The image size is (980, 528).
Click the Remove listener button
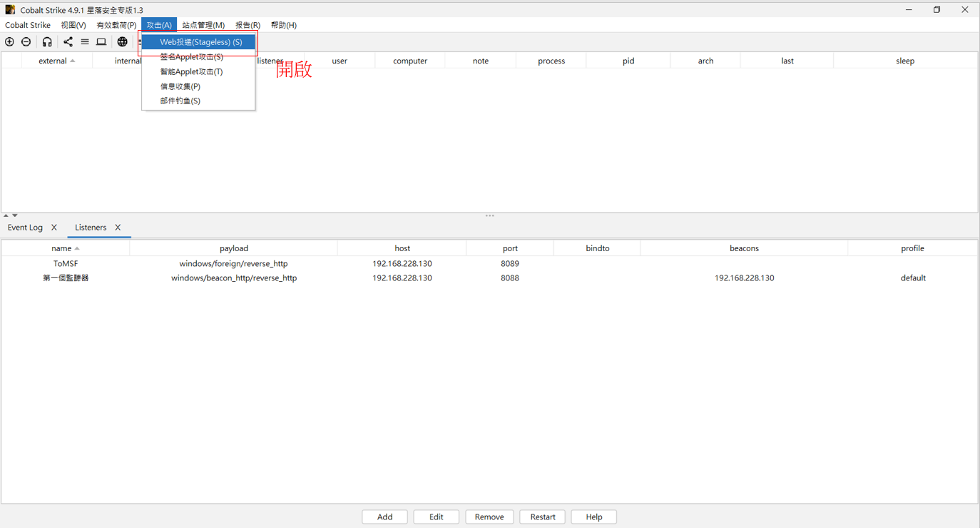pos(489,517)
